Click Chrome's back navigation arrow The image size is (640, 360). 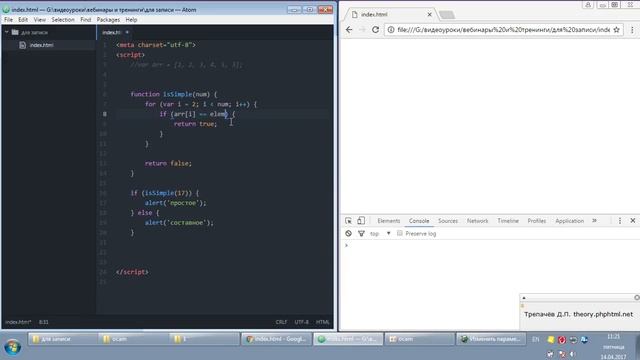click(x=349, y=29)
